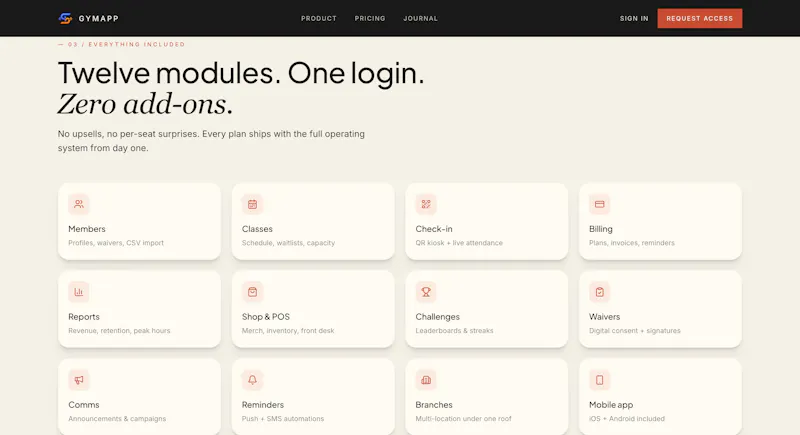The width and height of the screenshot is (800, 435).
Task: Click 'Profiles, waivers, CSV import' text
Action: [x=116, y=243]
